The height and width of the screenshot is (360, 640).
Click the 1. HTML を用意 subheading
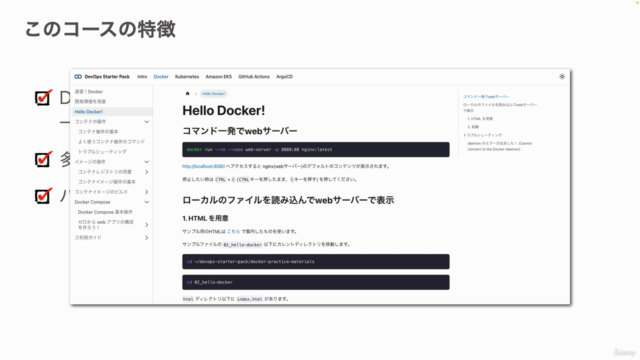point(205,218)
